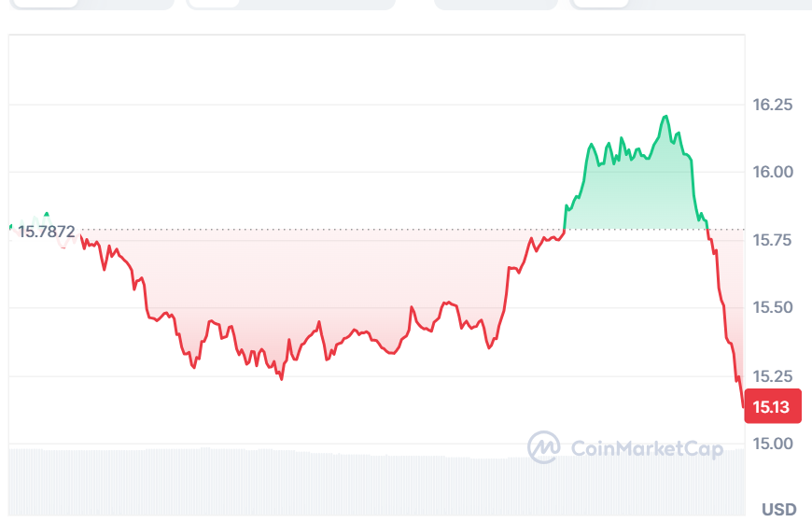Click the highest green peak of the price line
Viewport: 812px width, 522px height.
tap(665, 117)
